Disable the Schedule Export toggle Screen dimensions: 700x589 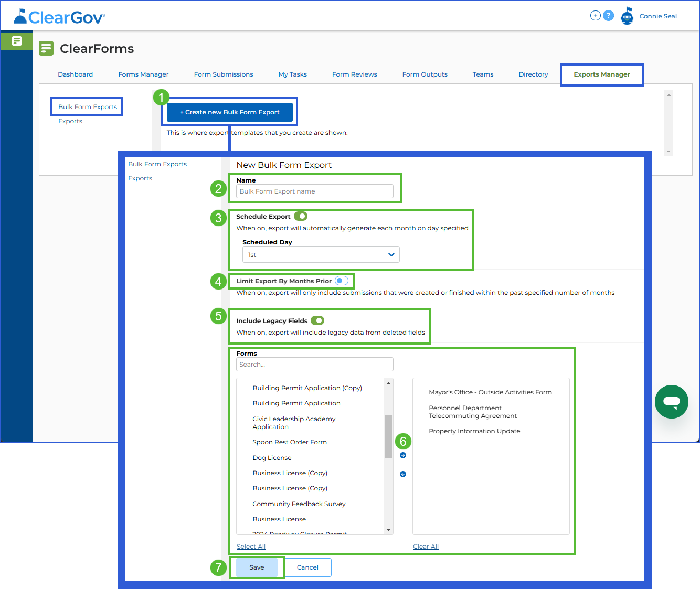[301, 216]
